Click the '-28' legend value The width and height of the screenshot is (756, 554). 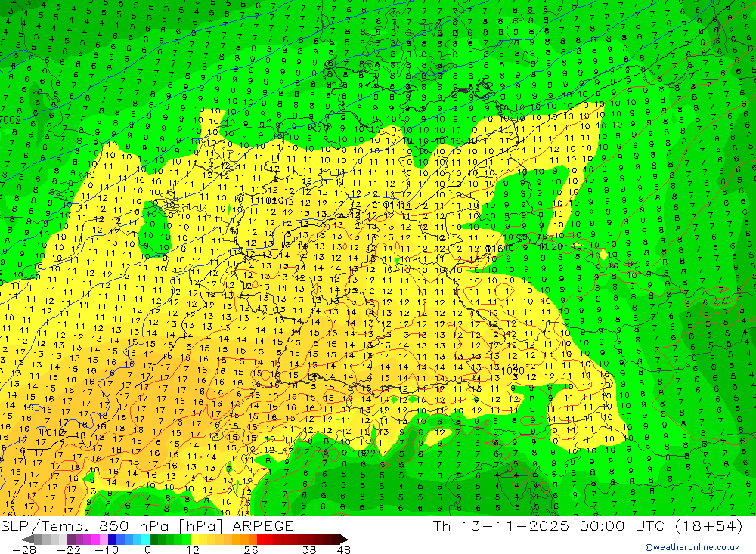[x=24, y=550]
